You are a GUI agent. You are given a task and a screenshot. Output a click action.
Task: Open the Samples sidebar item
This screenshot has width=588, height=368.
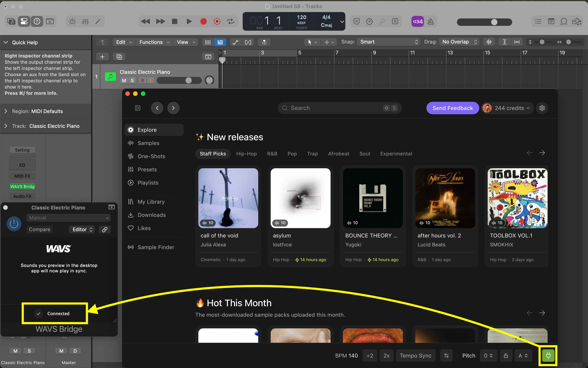148,143
